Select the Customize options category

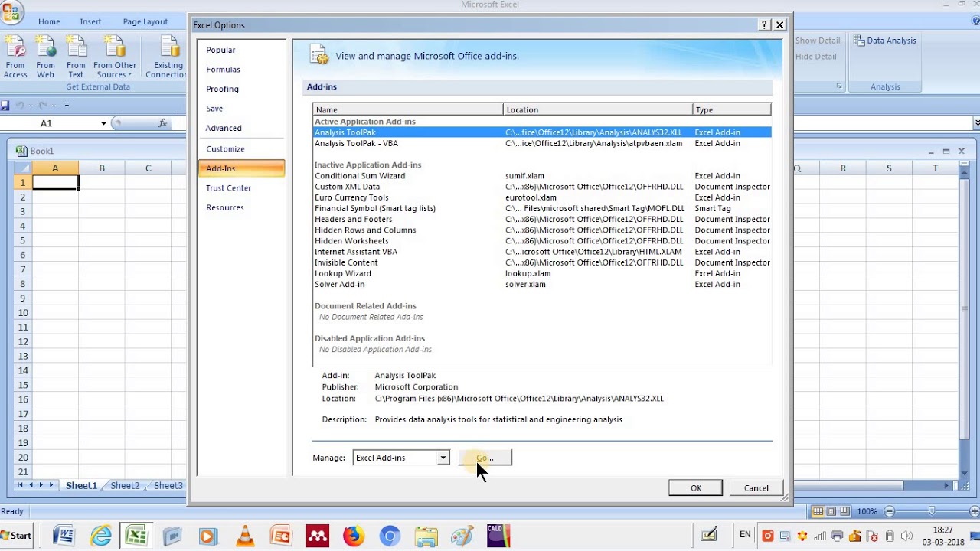click(241, 149)
